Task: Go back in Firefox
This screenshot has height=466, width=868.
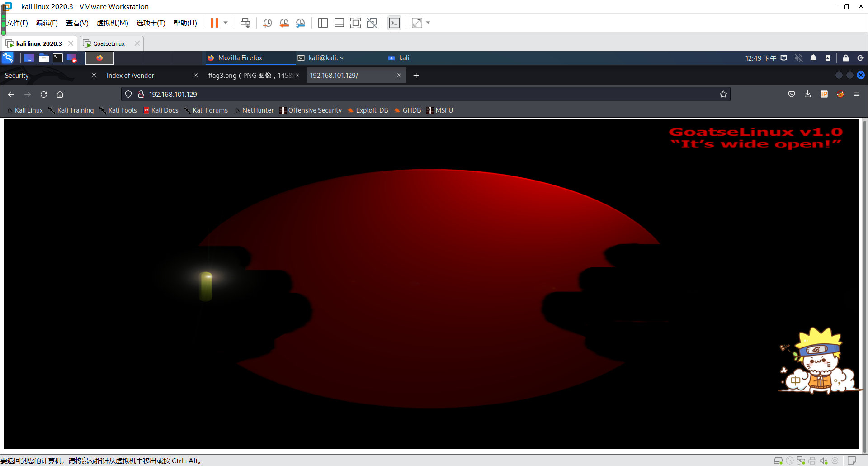Action: point(11,95)
